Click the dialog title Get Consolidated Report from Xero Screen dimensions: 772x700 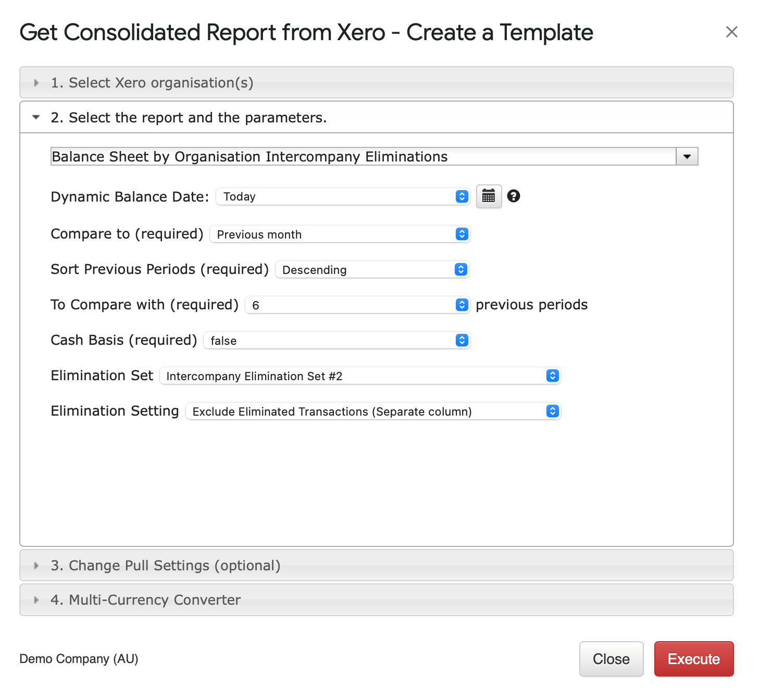[306, 32]
